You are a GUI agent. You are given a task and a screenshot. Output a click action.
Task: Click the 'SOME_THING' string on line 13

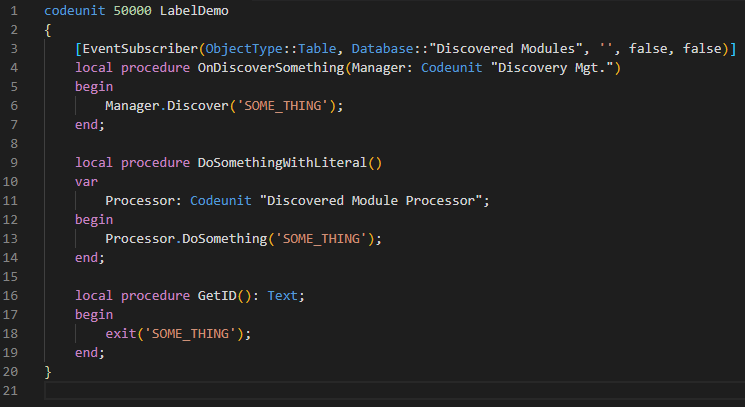tap(321, 238)
